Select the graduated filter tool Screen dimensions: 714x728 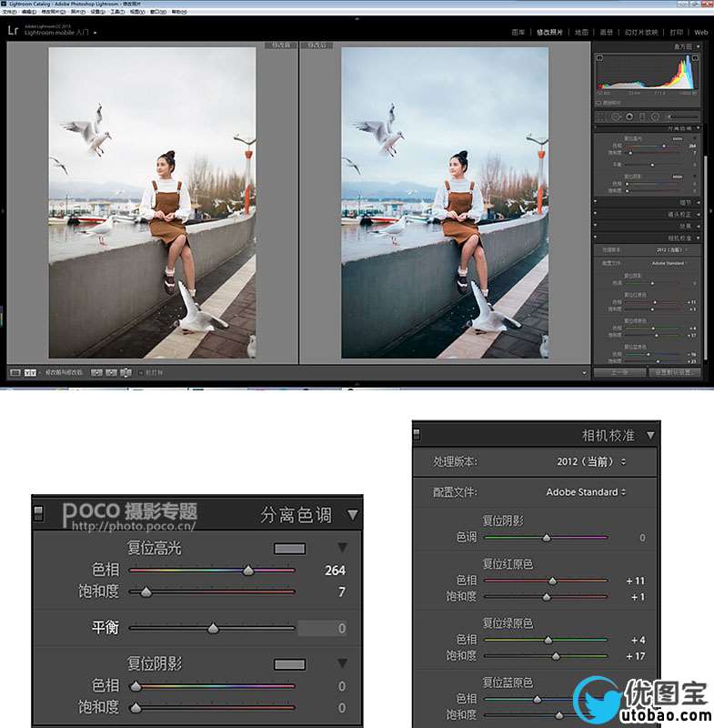(642, 116)
